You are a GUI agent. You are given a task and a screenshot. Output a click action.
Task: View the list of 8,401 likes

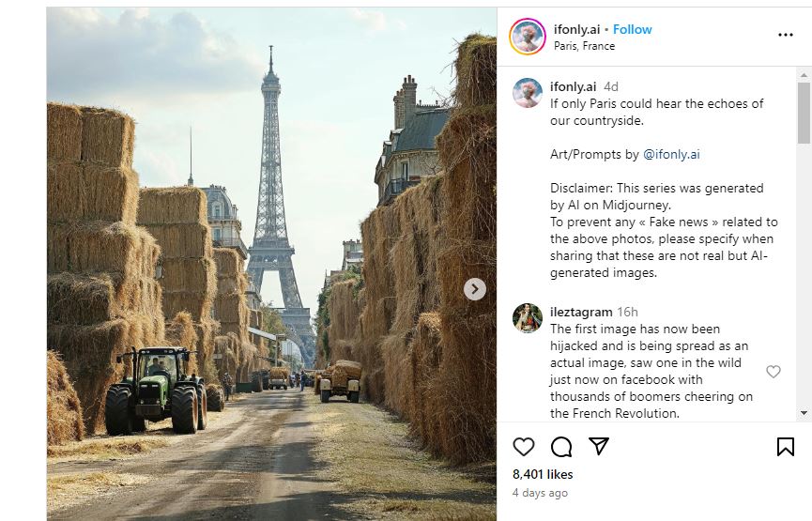(543, 474)
